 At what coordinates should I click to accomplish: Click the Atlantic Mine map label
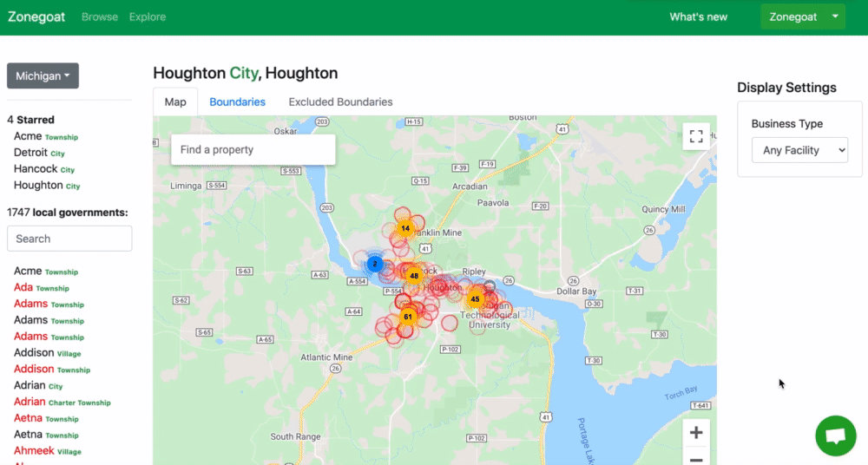pos(326,357)
